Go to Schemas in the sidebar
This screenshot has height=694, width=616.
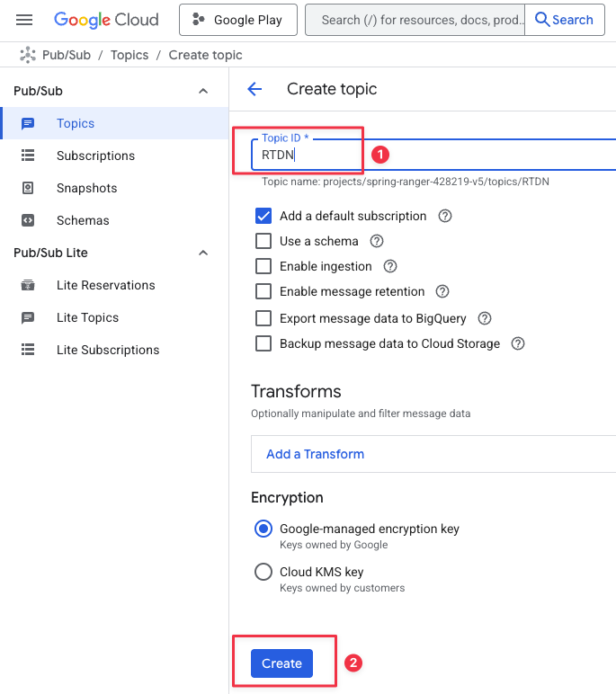tap(83, 220)
